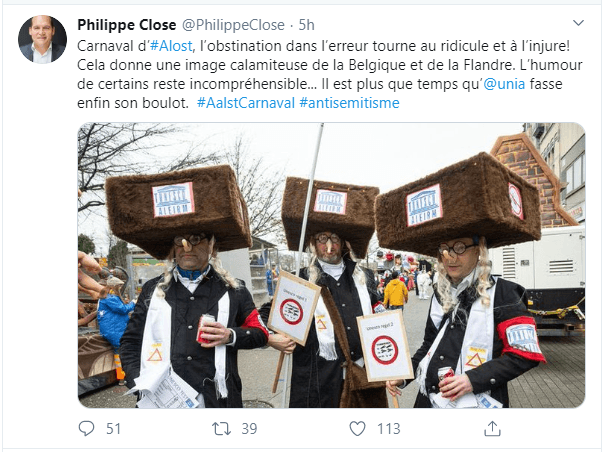Click the 39 retweets count

coord(249,429)
